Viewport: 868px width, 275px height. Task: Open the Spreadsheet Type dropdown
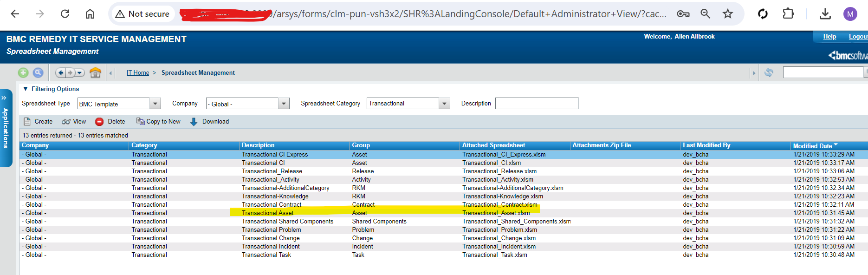tap(155, 104)
